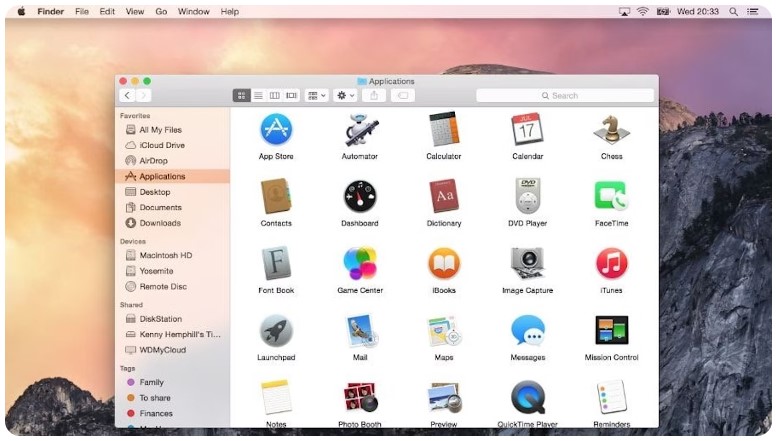Select the DVD Player icon

(528, 196)
